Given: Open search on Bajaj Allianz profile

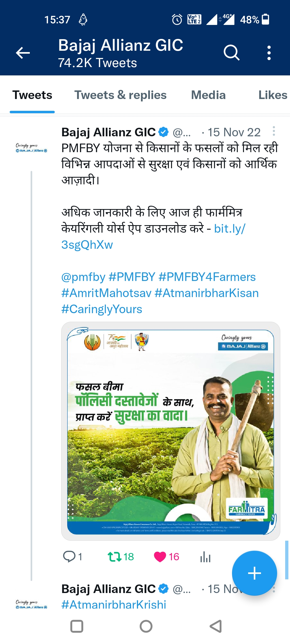Looking at the screenshot, I should [x=231, y=53].
